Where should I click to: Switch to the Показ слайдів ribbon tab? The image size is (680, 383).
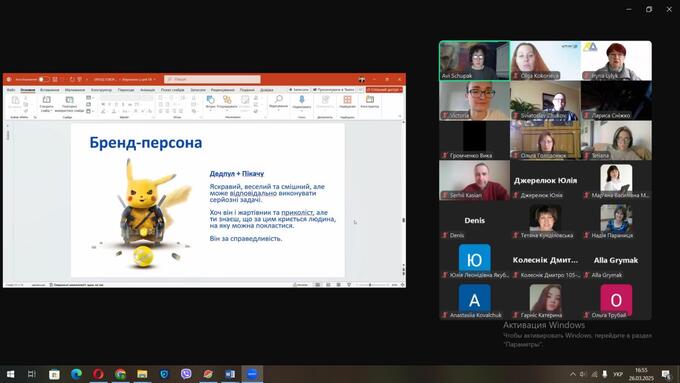coord(173,90)
